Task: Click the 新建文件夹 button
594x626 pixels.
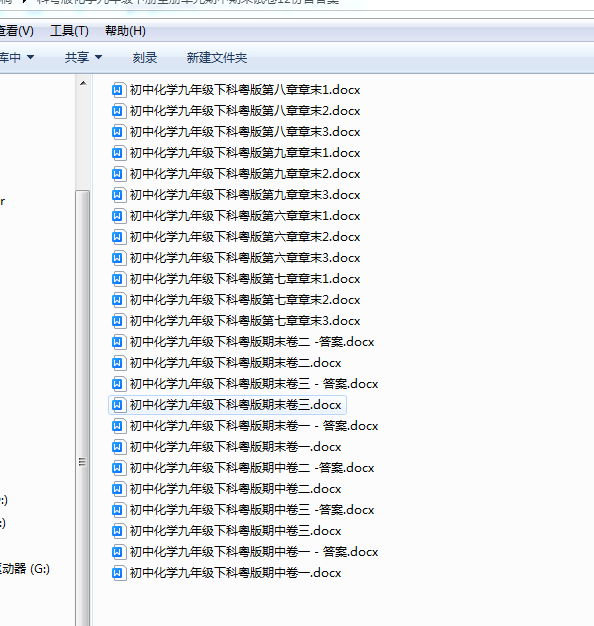Action: pyautogui.click(x=217, y=58)
